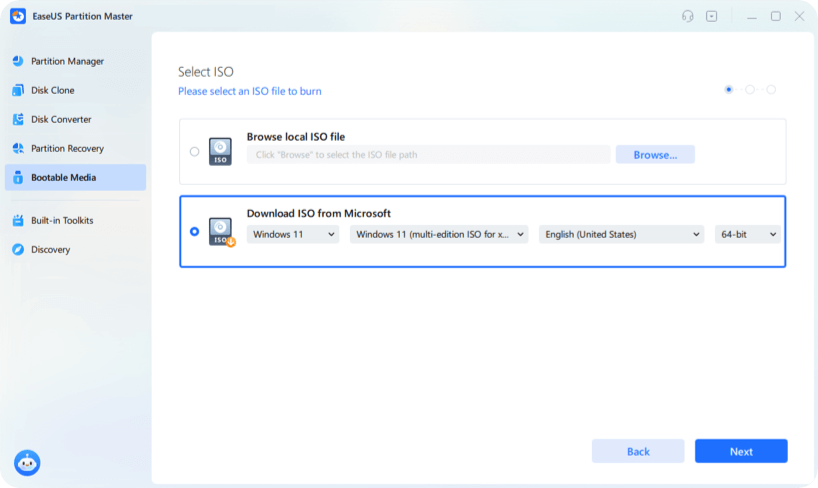Screen dimensions: 818x488
Task: Click the Partition Recovery sidebar icon
Action: click(18, 149)
